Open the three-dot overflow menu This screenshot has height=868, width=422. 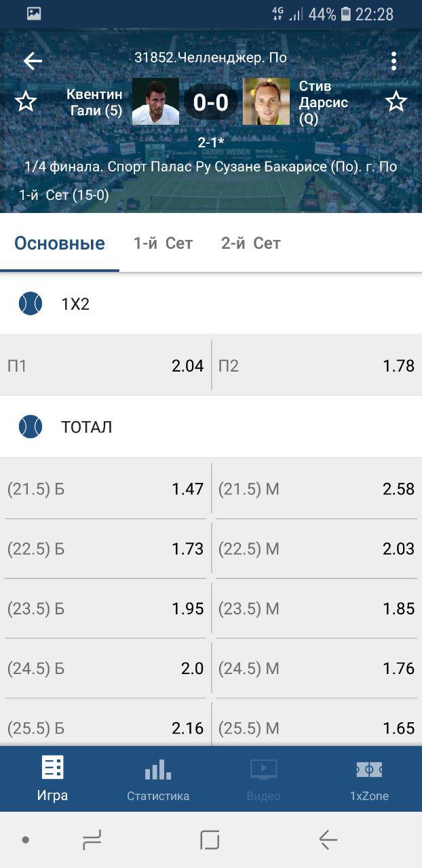coord(394,61)
